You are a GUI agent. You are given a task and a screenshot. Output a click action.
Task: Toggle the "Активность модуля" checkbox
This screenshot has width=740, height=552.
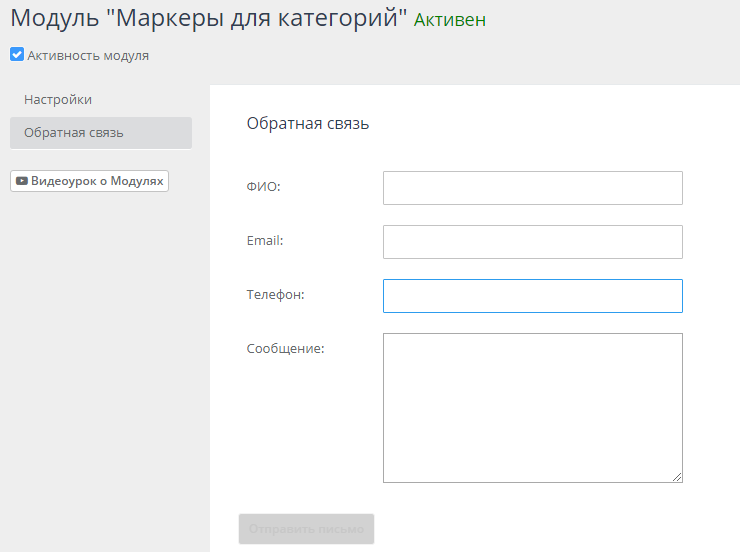tap(17, 55)
